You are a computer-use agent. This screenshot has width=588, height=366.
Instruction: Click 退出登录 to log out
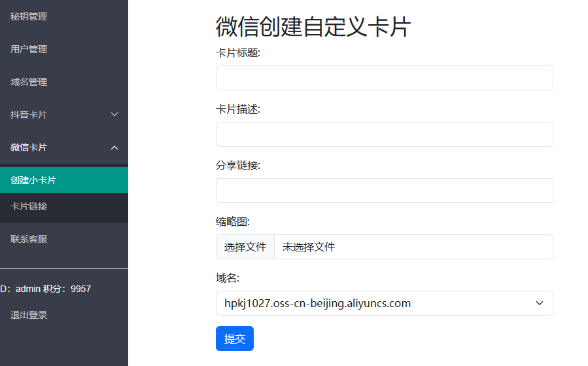click(x=29, y=315)
